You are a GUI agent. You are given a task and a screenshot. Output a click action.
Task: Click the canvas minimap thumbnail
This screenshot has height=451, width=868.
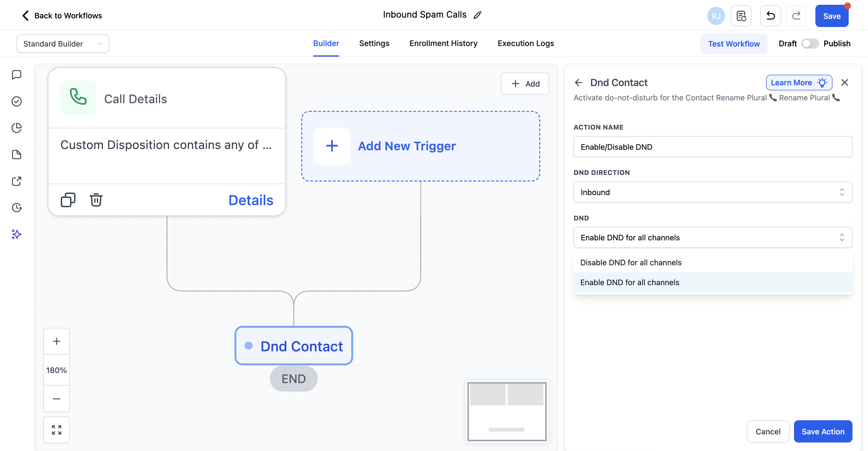[506, 411]
